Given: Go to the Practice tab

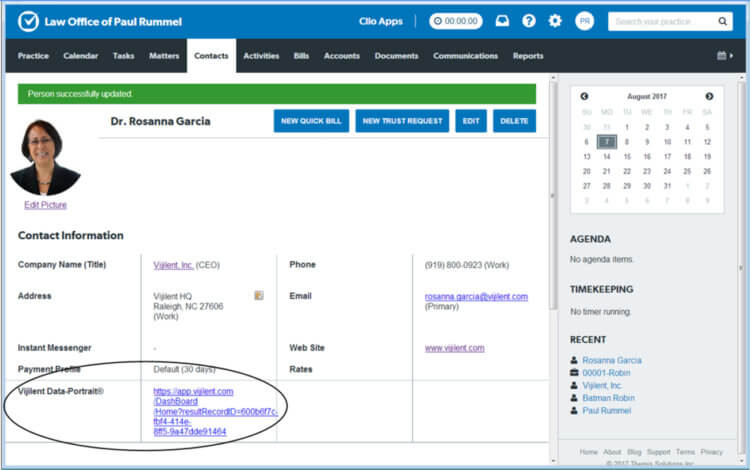Looking at the screenshot, I should click(x=33, y=56).
